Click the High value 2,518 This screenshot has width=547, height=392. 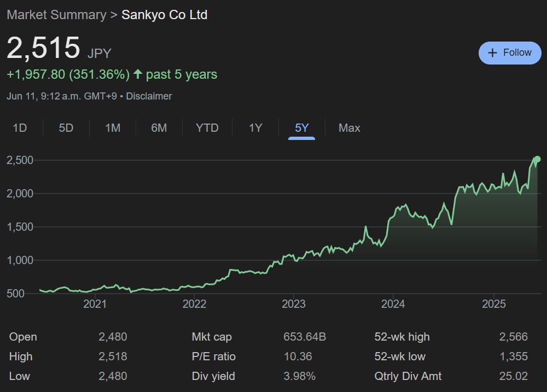tap(113, 356)
